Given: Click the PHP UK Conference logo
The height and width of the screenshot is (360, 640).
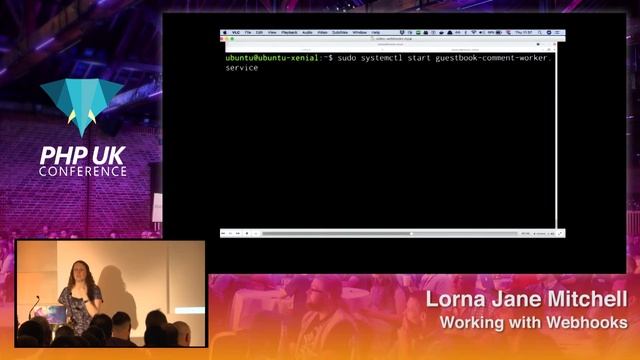Looking at the screenshot, I should pyautogui.click(x=82, y=127).
